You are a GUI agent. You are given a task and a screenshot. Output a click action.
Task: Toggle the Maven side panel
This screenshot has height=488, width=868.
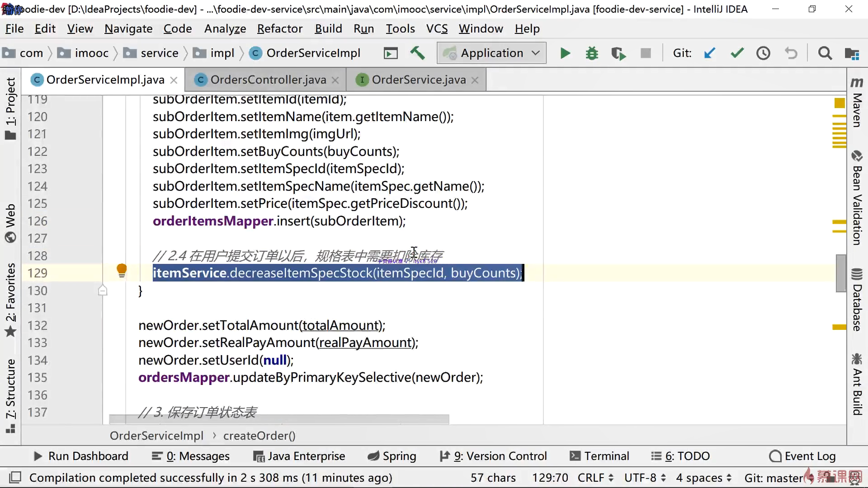(857, 103)
